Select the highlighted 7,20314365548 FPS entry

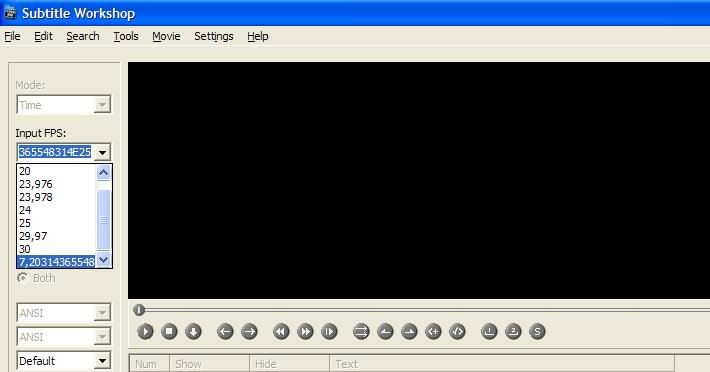[57, 262]
